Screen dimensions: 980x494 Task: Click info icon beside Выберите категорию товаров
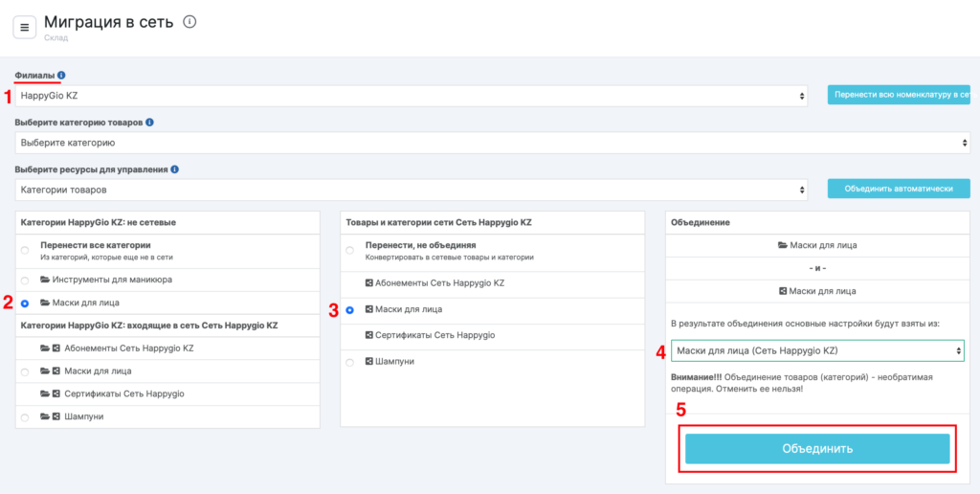click(x=149, y=123)
